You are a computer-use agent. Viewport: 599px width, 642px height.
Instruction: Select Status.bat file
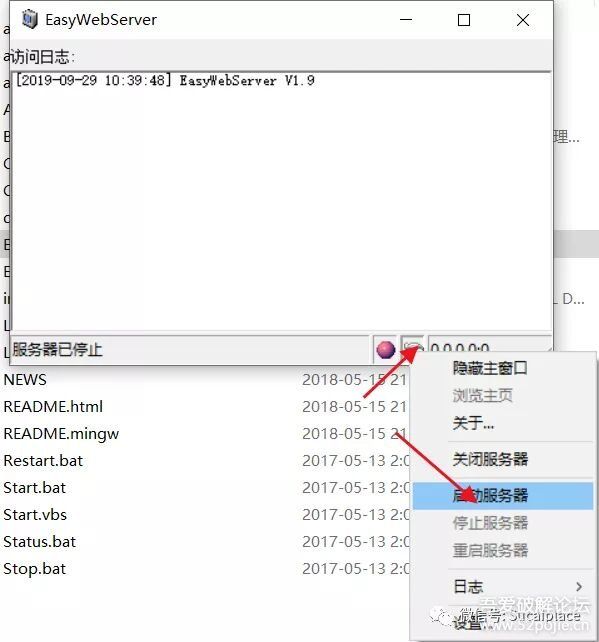click(x=39, y=542)
